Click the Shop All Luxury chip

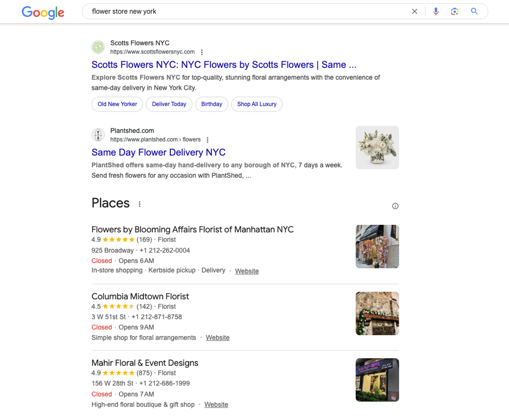[x=256, y=104]
